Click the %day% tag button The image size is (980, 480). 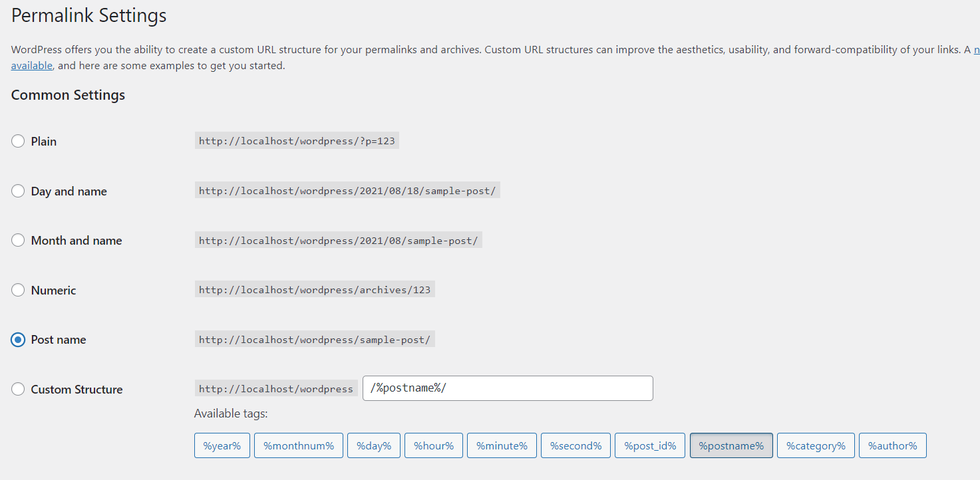click(374, 445)
